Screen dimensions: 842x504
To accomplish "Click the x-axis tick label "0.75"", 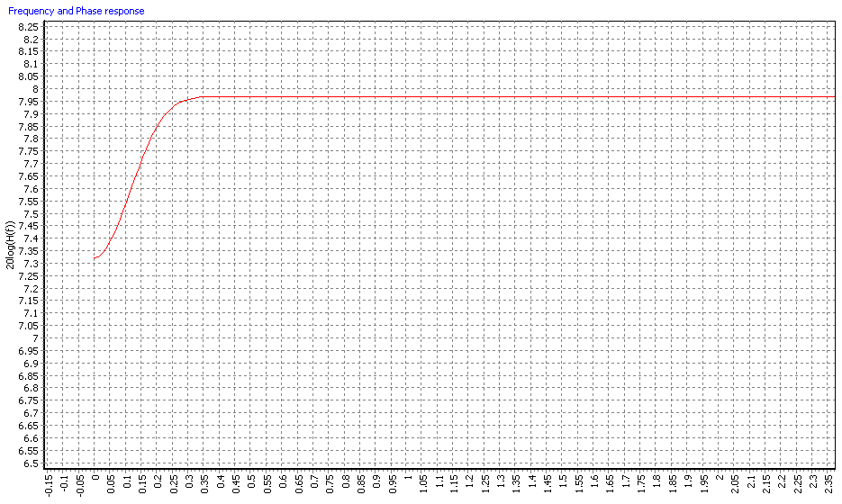I will click(x=330, y=483).
